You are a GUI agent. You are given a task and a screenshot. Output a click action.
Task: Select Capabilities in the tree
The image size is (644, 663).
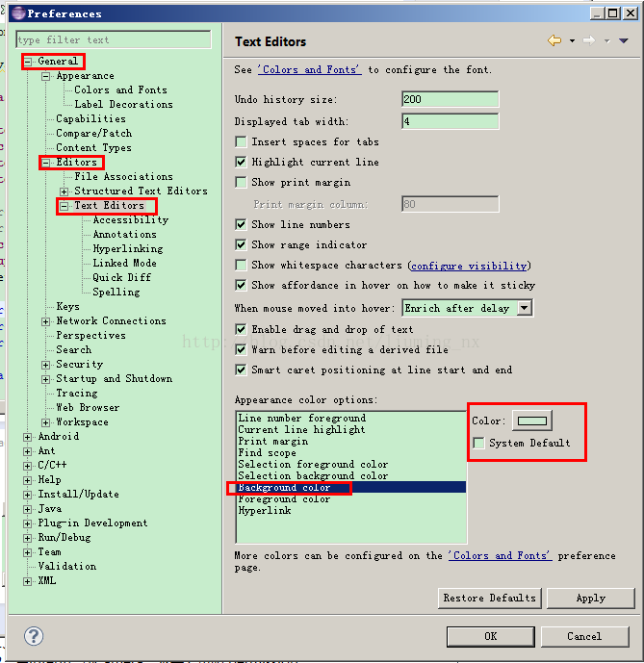[90, 118]
